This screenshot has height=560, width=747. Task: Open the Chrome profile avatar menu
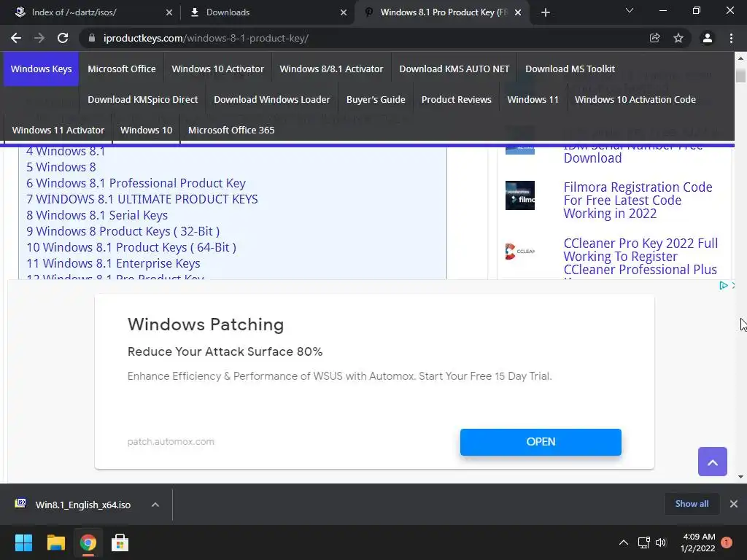pyautogui.click(x=708, y=38)
